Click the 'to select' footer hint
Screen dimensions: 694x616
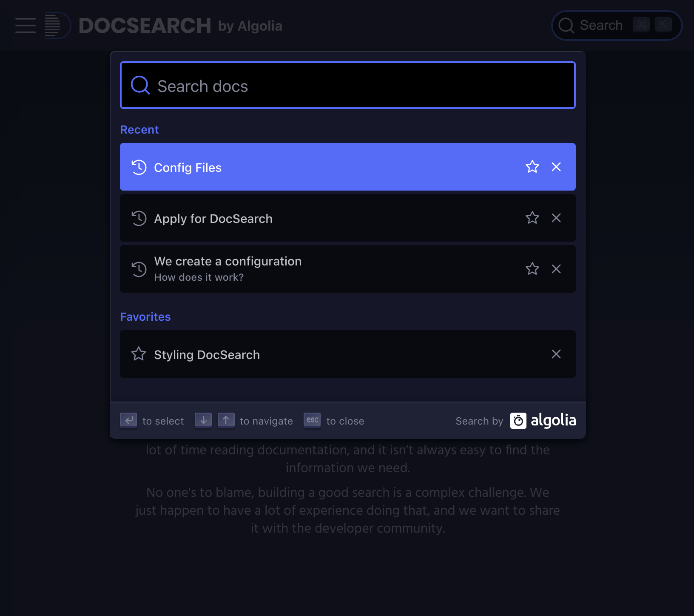163,421
